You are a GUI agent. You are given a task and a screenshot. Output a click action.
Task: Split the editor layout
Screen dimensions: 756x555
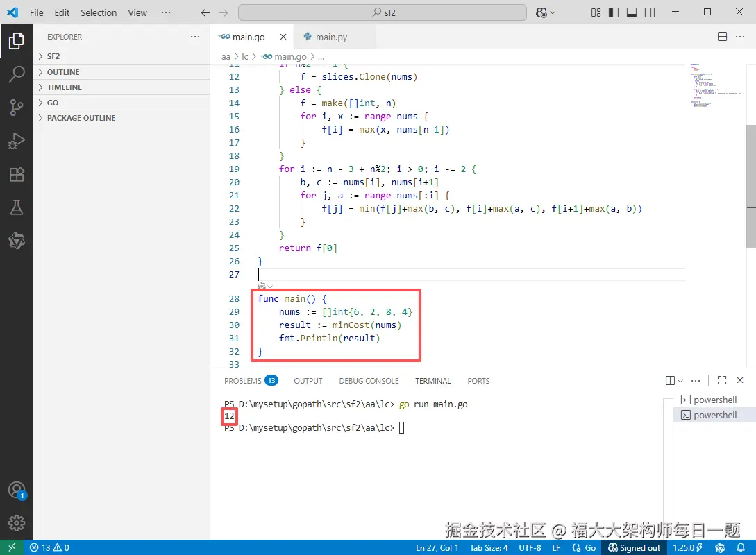click(x=722, y=37)
